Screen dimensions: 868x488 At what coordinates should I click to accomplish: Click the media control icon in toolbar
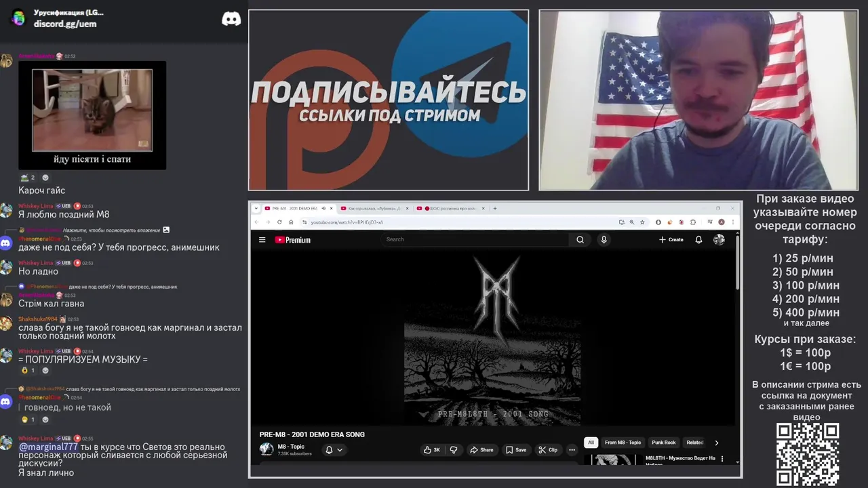pyautogui.click(x=709, y=222)
